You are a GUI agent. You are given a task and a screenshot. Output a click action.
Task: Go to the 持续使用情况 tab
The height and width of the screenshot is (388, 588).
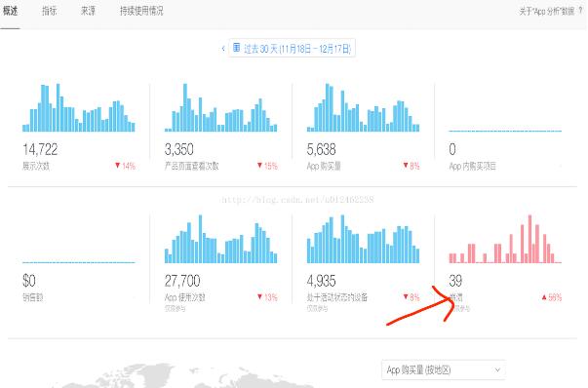[x=141, y=11]
